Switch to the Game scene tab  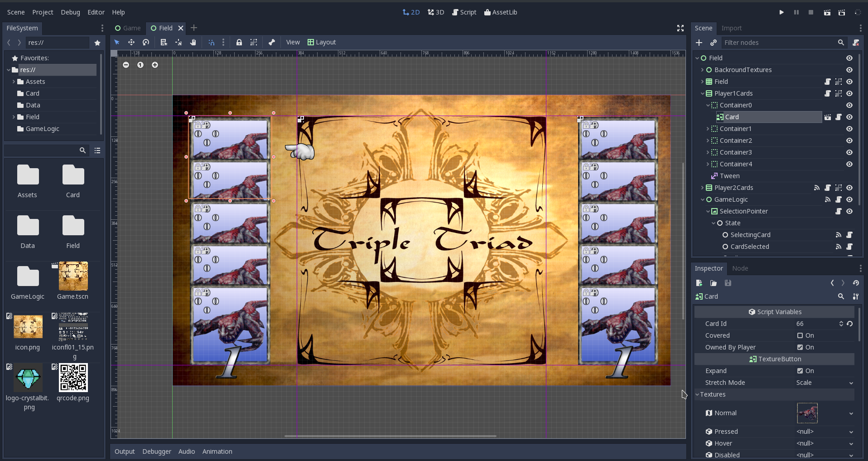click(128, 28)
